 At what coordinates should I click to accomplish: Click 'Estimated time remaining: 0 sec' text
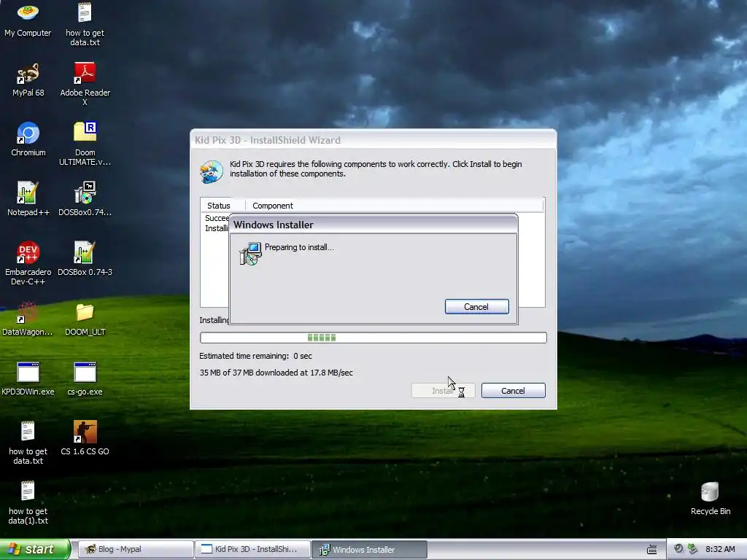tap(255, 356)
